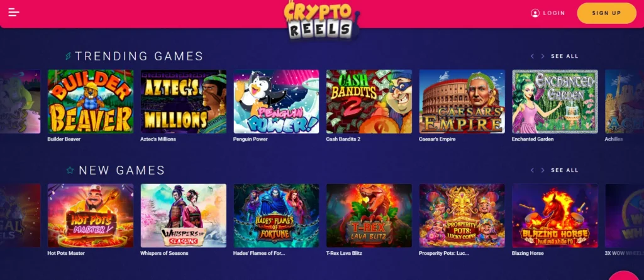Image resolution: width=644 pixels, height=280 pixels.
Task: Click the Whispers of Seasons title text
Action: pos(164,254)
